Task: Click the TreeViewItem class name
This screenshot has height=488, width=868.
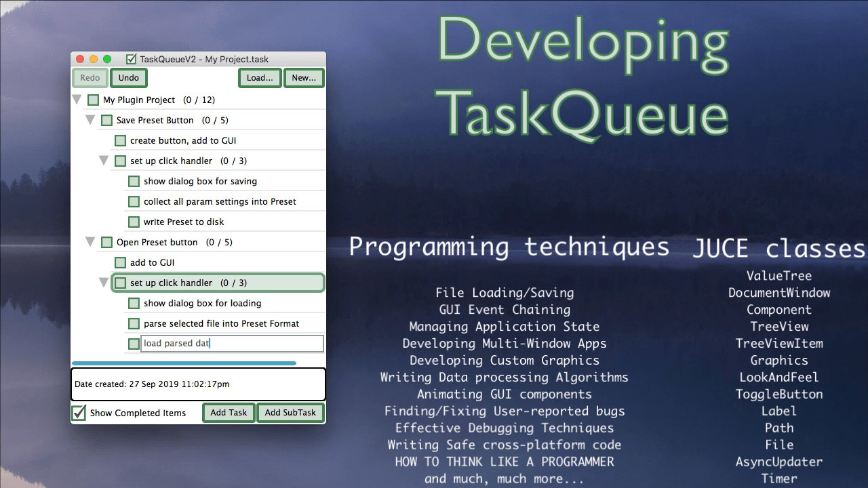Action: (779, 344)
